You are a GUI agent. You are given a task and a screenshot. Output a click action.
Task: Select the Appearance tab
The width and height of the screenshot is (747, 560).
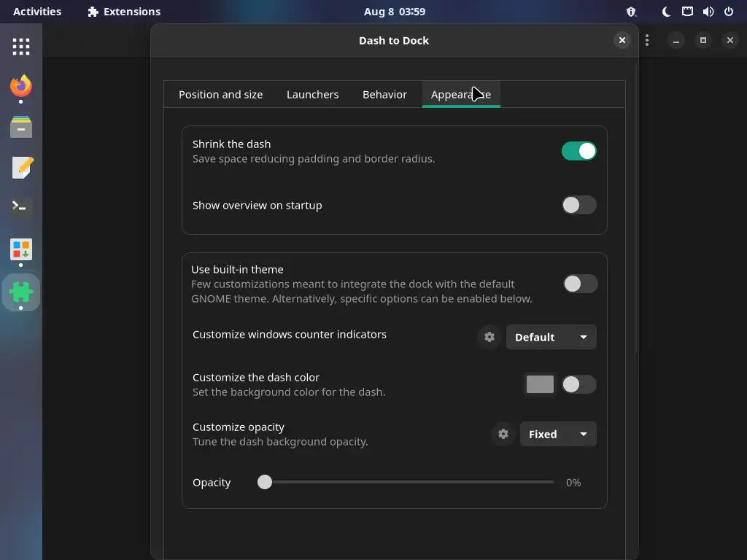click(x=461, y=95)
